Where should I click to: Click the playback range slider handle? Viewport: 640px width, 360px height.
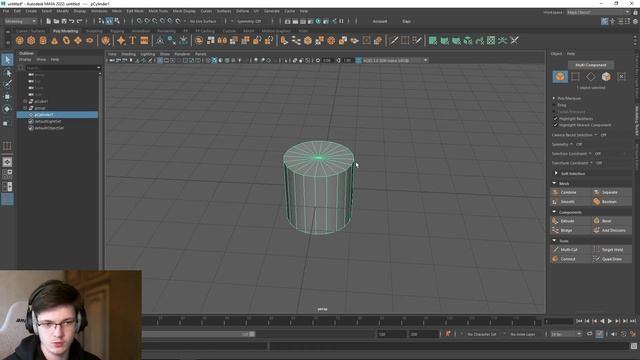coord(252,334)
